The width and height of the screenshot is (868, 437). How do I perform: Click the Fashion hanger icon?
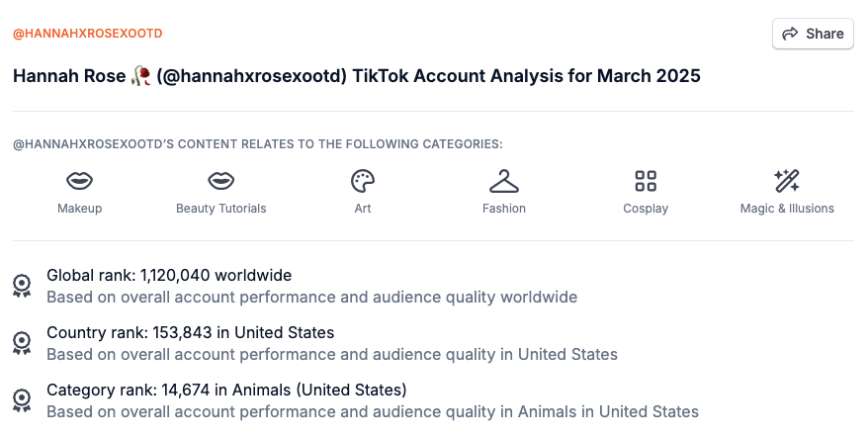click(504, 181)
